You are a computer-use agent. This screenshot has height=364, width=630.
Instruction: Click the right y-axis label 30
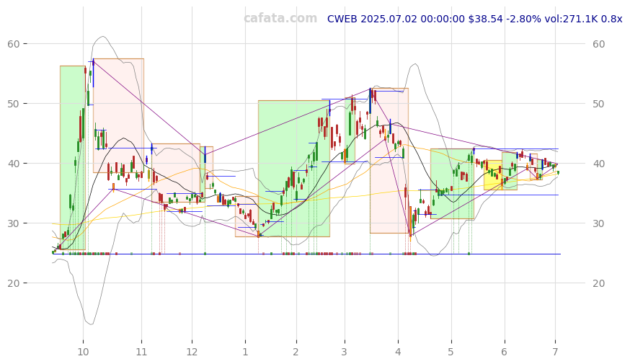(599, 223)
